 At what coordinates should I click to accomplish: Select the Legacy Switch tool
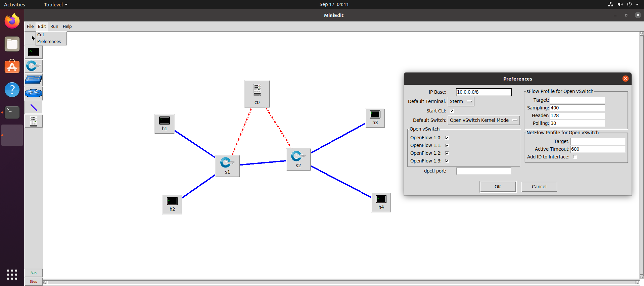pyautogui.click(x=34, y=80)
